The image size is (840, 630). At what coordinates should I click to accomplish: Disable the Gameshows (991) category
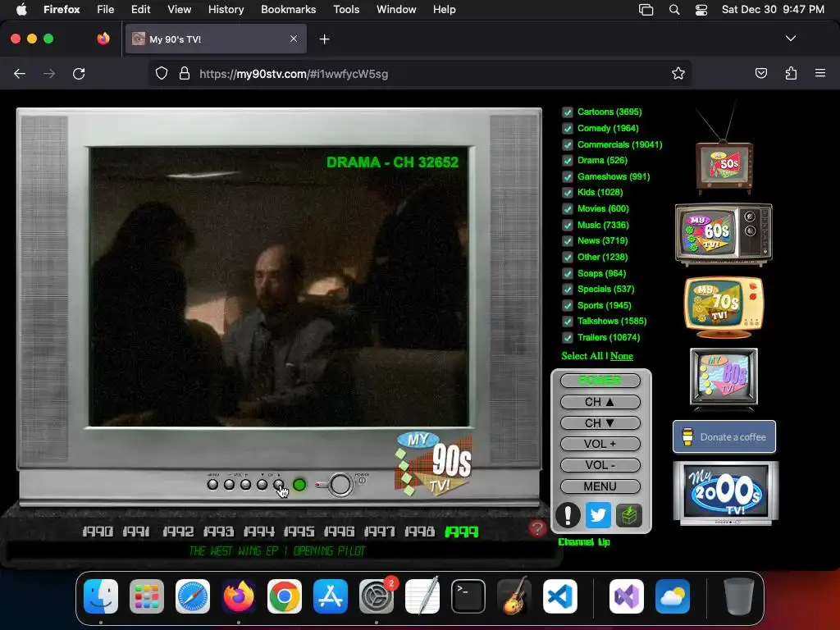point(568,177)
